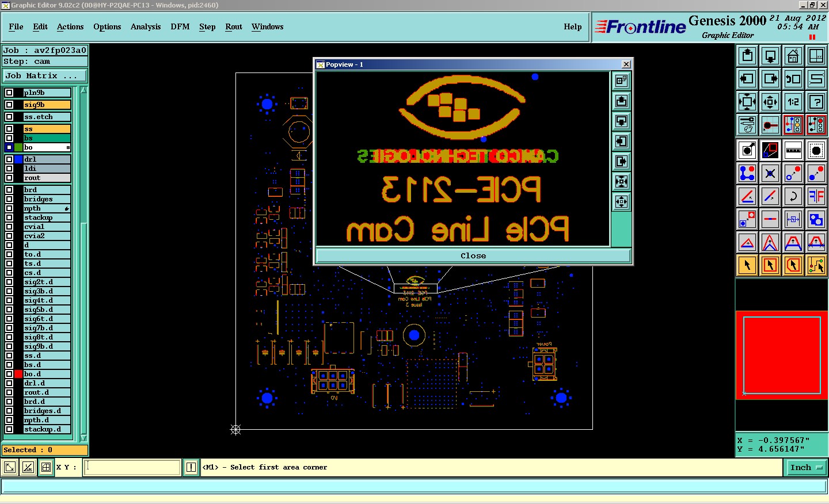The image size is (829, 504).
Task: Toggle checkbox for drl layer
Action: [9, 159]
